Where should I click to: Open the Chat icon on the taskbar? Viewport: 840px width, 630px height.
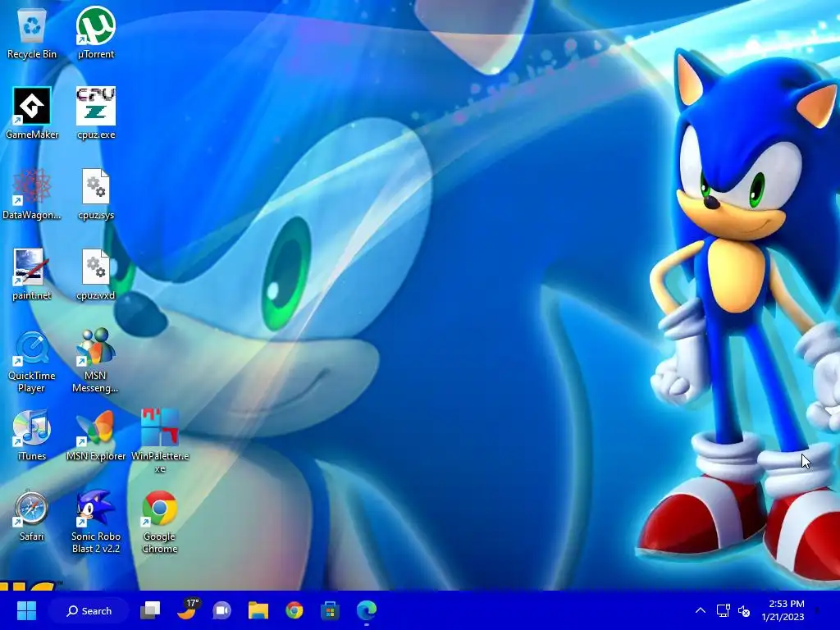coord(221,610)
